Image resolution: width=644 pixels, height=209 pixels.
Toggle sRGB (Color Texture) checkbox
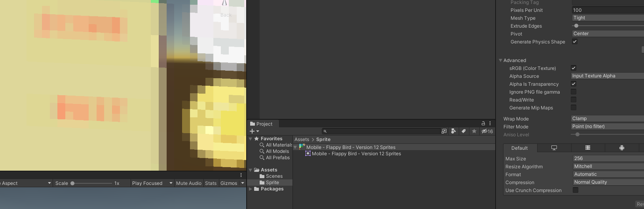point(574,68)
